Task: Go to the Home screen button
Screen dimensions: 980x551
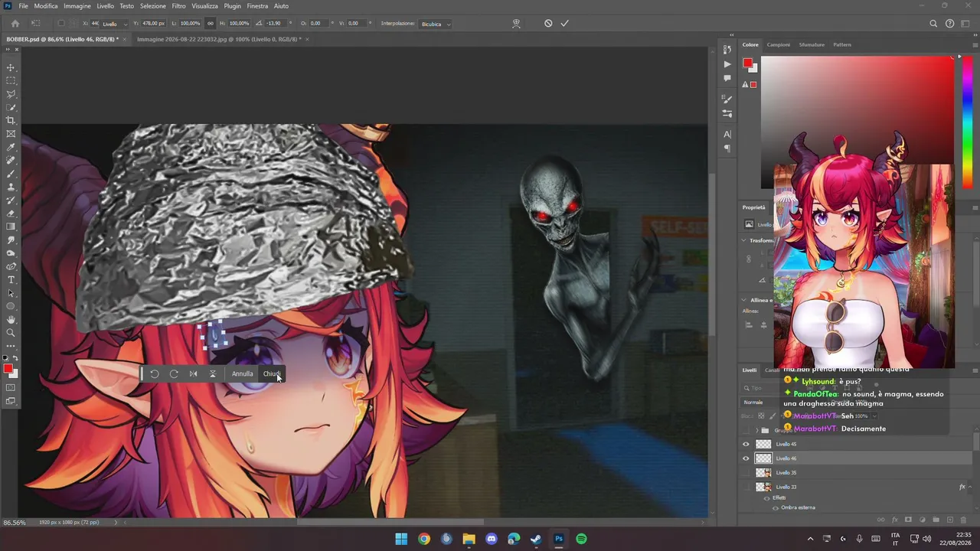Action: pos(15,24)
